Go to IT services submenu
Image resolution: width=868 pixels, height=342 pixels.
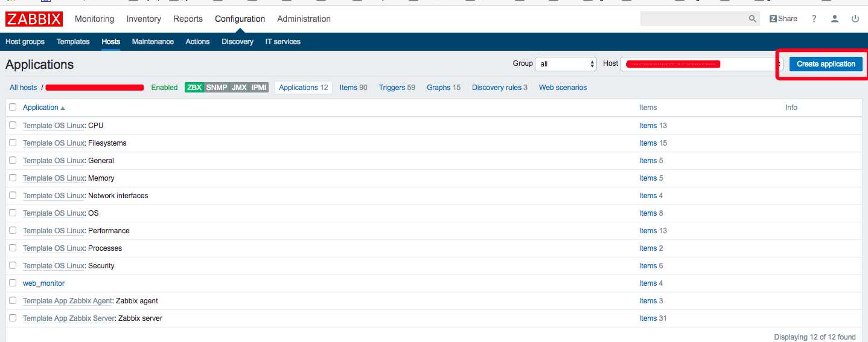(x=282, y=42)
